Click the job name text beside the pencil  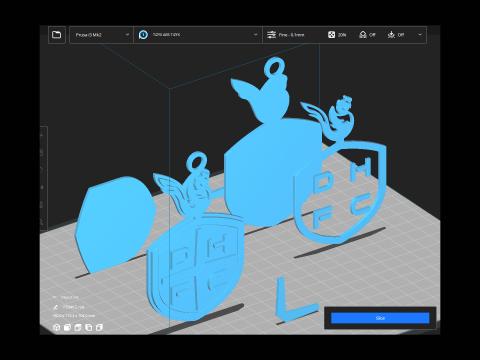(x=74, y=307)
